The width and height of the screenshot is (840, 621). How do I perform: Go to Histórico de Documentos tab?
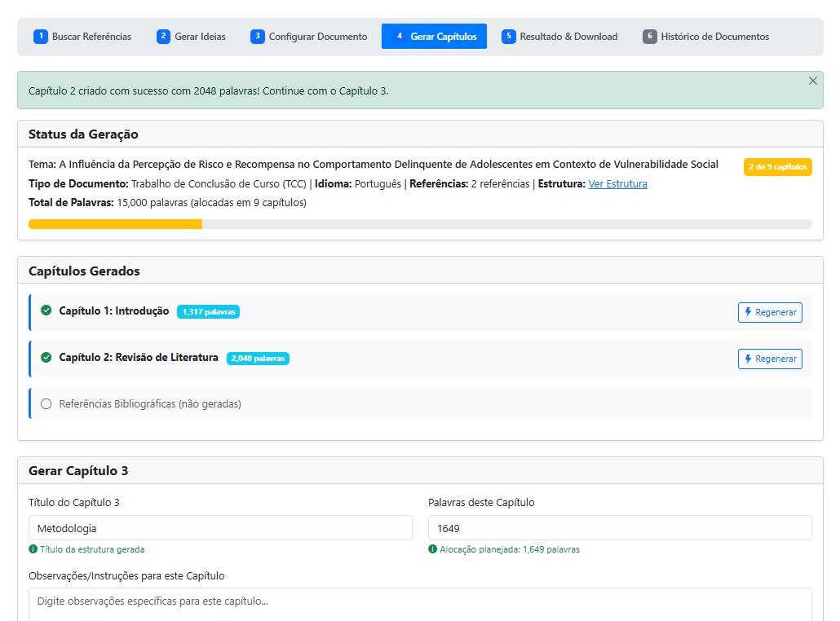point(714,37)
